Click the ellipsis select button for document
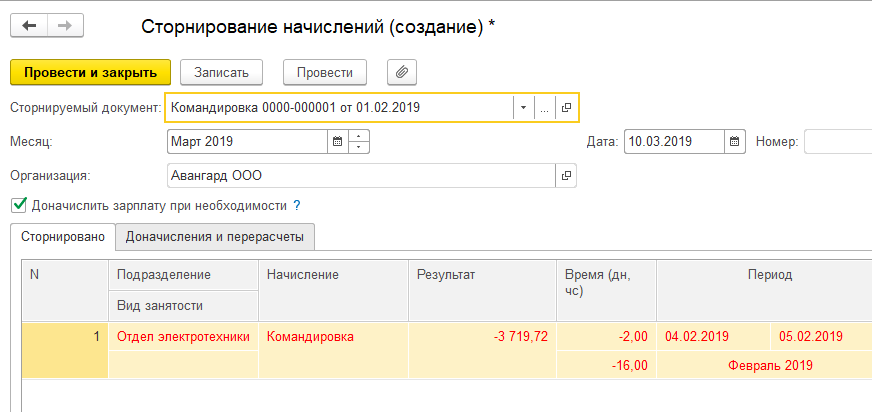Viewport: 872px width, 412px height. tap(545, 107)
